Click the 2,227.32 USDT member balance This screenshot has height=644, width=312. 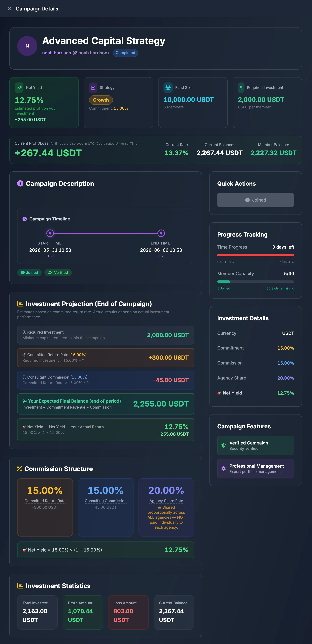pyautogui.click(x=273, y=153)
